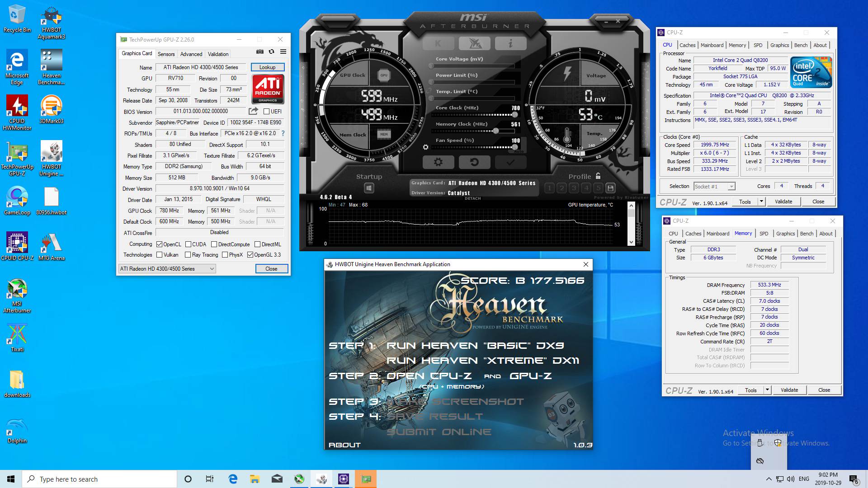This screenshot has height=488, width=868.
Task: Launch MTG Arena desktop shortcut
Action: coord(52,246)
